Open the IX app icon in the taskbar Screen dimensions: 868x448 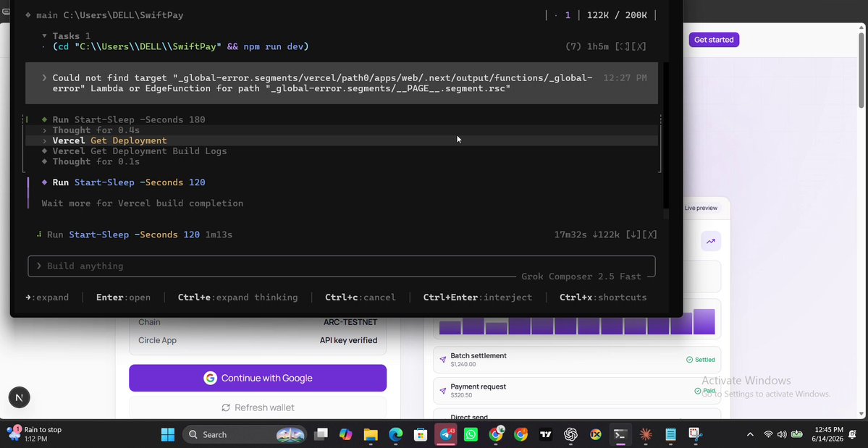pos(596,435)
